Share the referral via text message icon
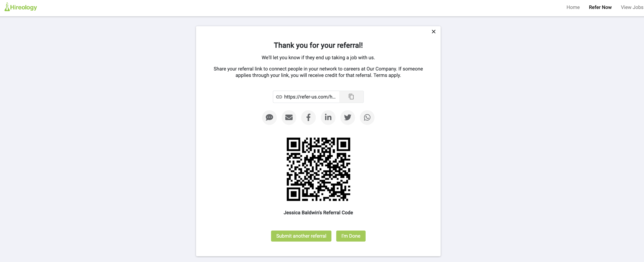 coord(269,117)
